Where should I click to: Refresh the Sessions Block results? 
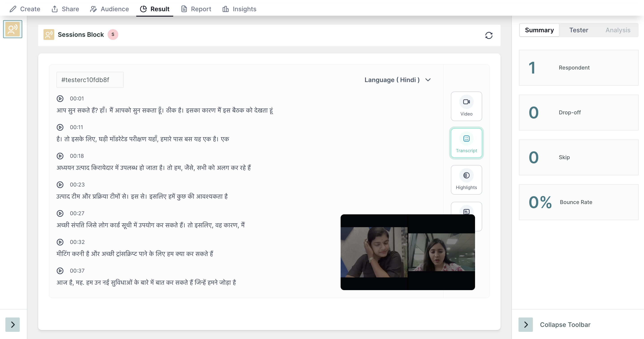click(x=489, y=35)
